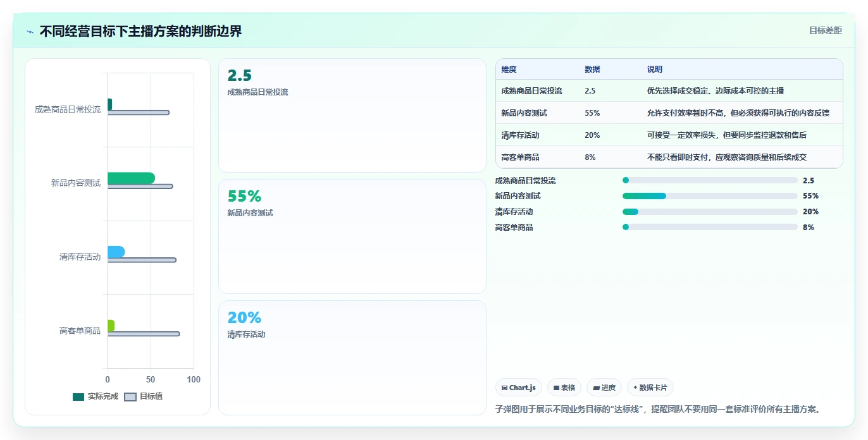Viewport: 868px width, 440px height.
Task: Click 高客单商品 in the table's 维度 column
Action: pos(520,157)
